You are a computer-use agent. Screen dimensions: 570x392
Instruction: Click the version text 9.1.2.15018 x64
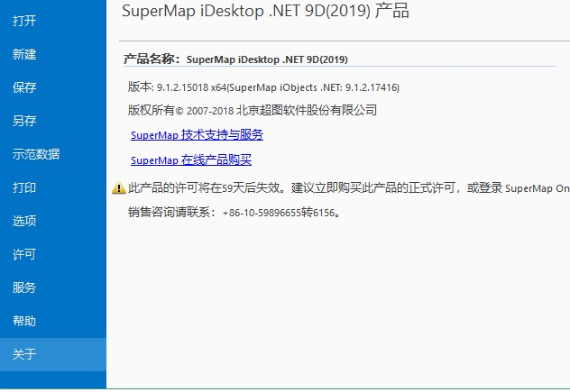191,87
